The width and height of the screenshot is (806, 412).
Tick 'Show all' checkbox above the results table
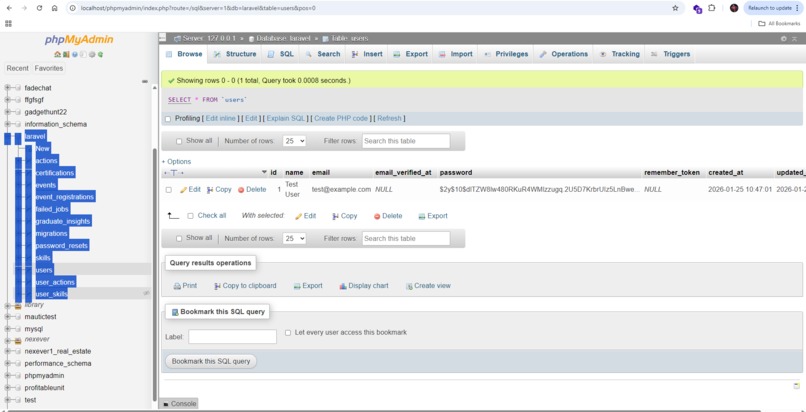pyautogui.click(x=179, y=141)
